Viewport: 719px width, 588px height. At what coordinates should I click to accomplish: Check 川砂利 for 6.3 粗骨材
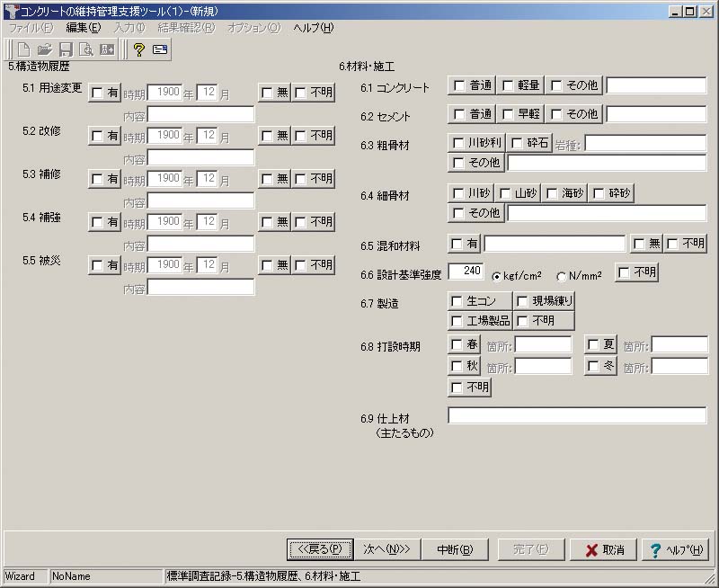tap(476, 143)
